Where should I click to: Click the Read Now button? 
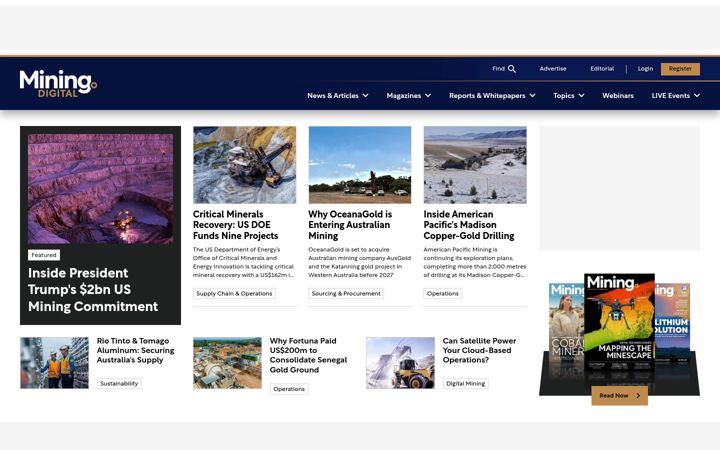pyautogui.click(x=619, y=395)
